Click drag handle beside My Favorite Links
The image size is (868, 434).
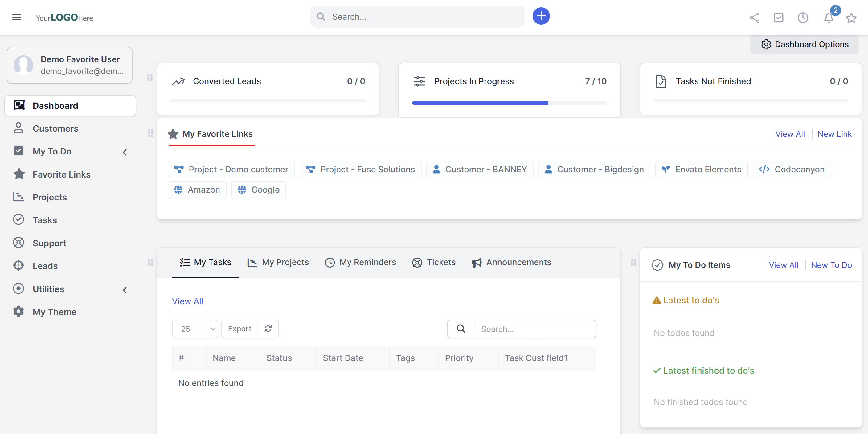coord(150,133)
